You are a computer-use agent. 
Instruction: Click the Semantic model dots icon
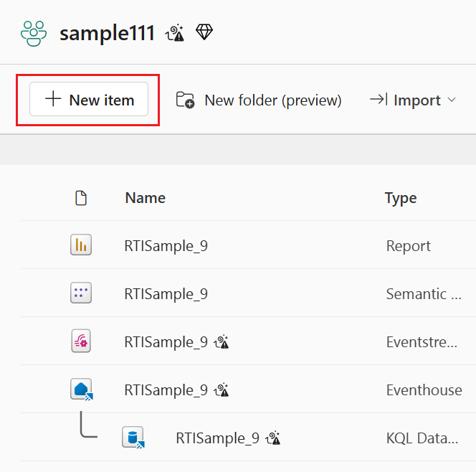click(x=81, y=293)
